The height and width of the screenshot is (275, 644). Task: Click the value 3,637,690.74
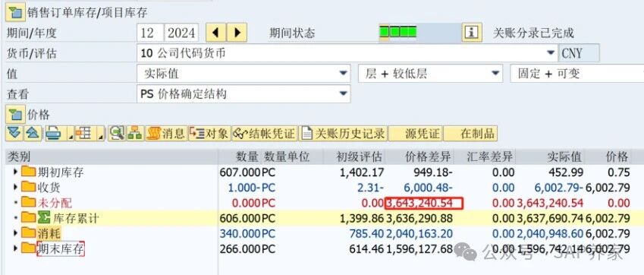tap(550, 218)
